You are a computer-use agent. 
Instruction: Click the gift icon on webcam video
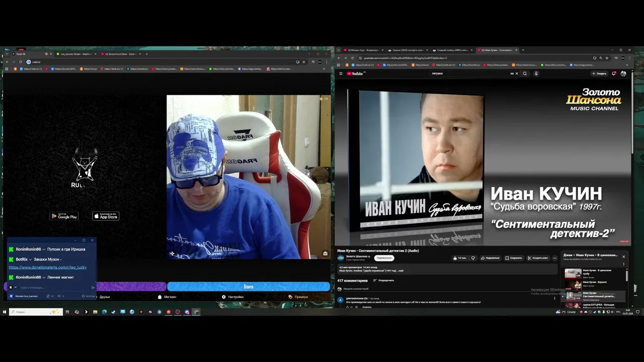coord(325,253)
